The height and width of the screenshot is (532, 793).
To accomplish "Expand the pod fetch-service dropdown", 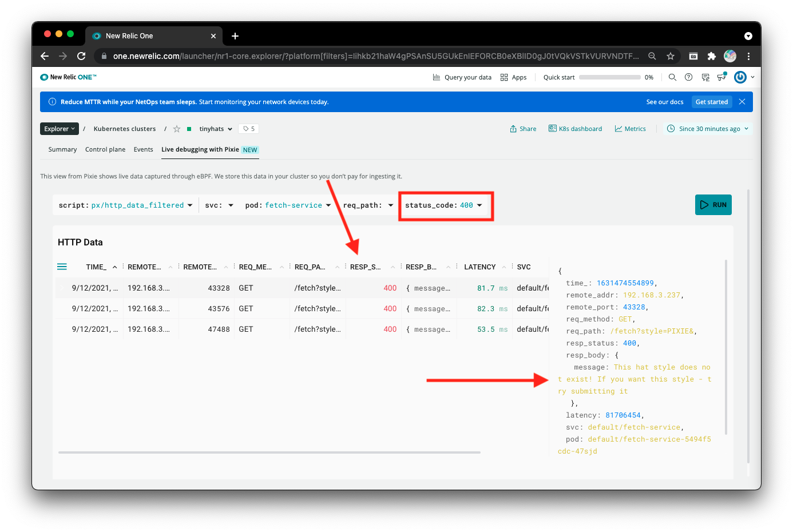I will click(328, 205).
